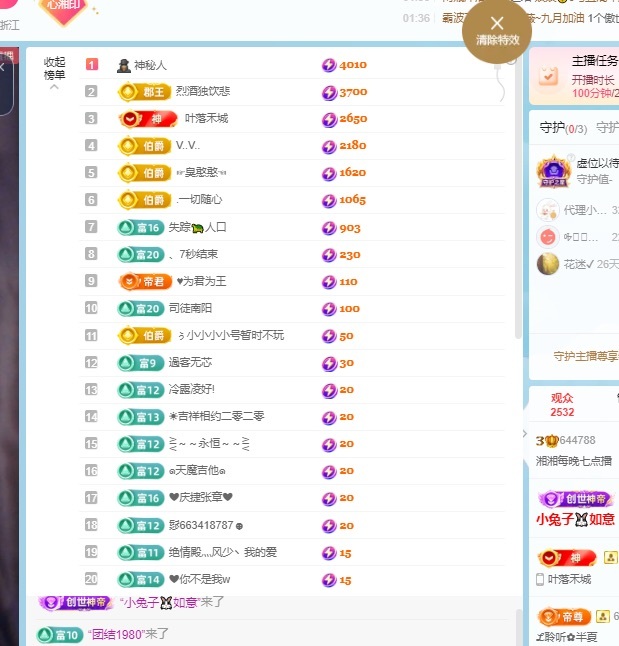Click the 守护之星 crown emblem icon
This screenshot has width=619, height=646.
click(553, 171)
